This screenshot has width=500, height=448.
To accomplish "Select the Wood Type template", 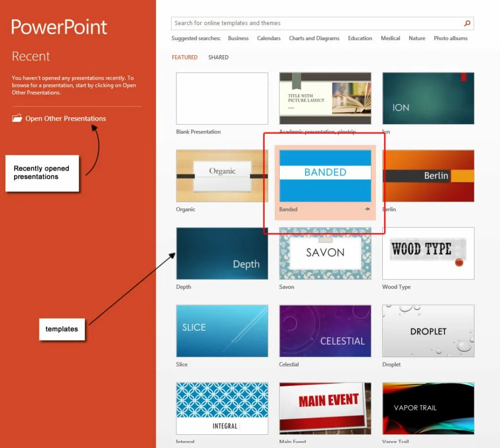I will pos(428,253).
